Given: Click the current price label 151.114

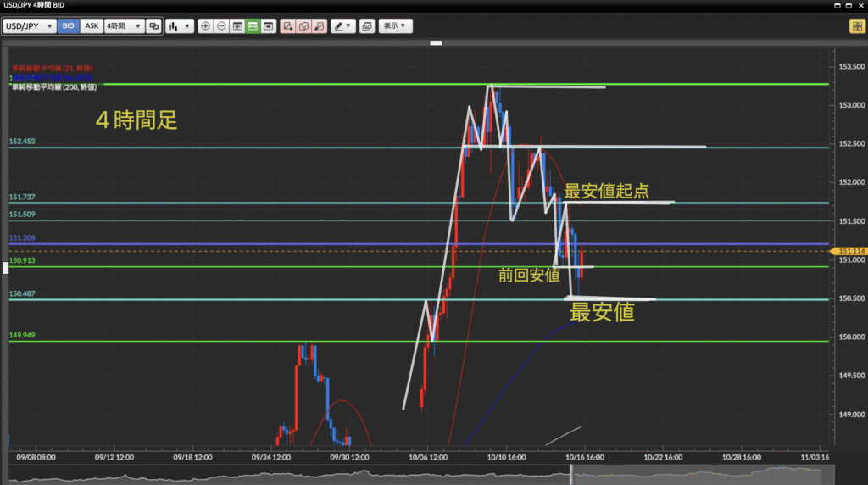Looking at the screenshot, I should click(x=849, y=251).
